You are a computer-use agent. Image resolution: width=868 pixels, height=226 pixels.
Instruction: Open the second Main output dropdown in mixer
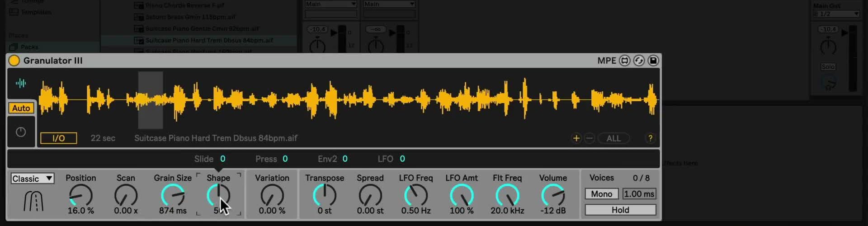(389, 4)
